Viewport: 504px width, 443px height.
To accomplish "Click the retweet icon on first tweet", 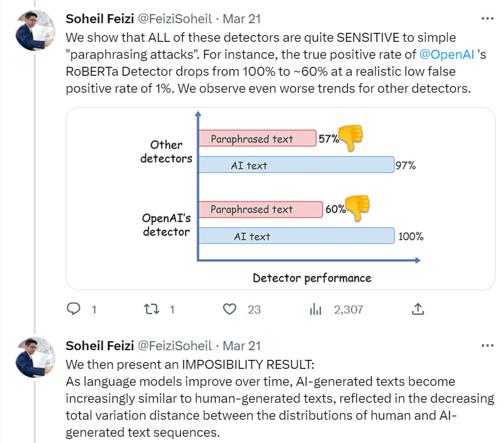I will 151,309.
